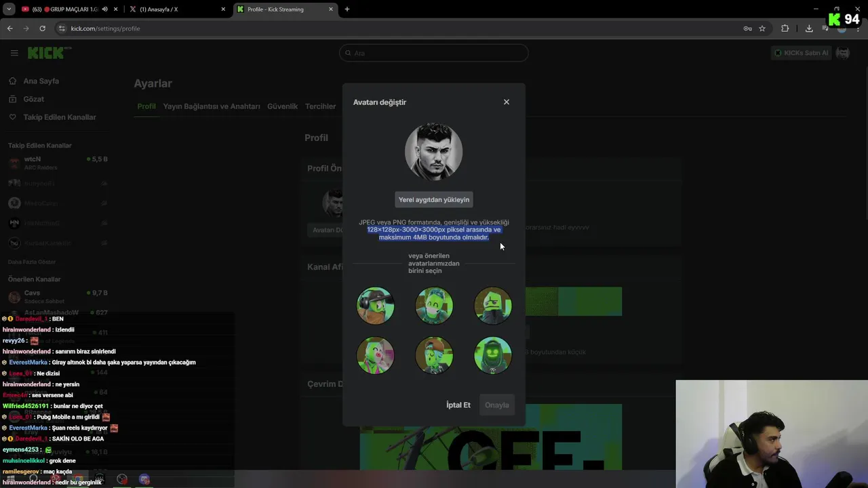Viewport: 868px width, 488px height.
Task: Open user avatar menu in header
Action: point(843,53)
